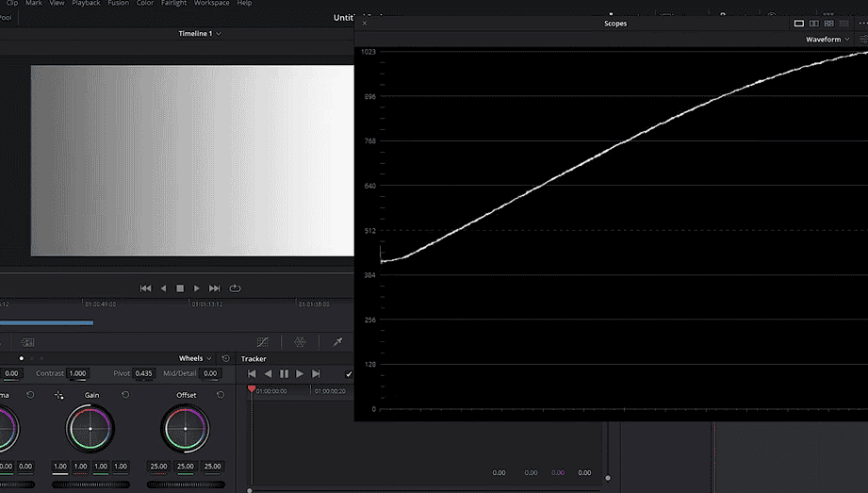Image resolution: width=868 pixels, height=493 pixels.
Task: Click the Mid/Detail value field
Action: (x=210, y=373)
